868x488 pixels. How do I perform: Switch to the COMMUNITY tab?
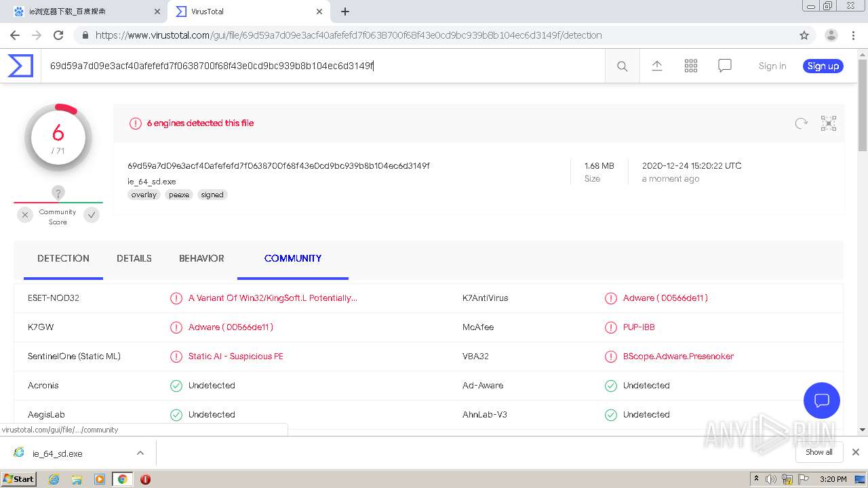tap(293, 258)
